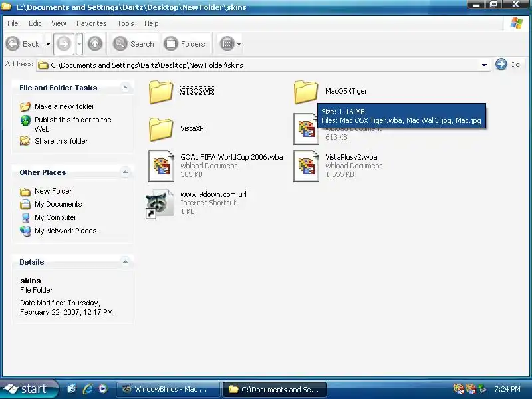Show desktop from quick launch
Image resolution: width=532 pixels, height=399 pixels.
click(72, 389)
